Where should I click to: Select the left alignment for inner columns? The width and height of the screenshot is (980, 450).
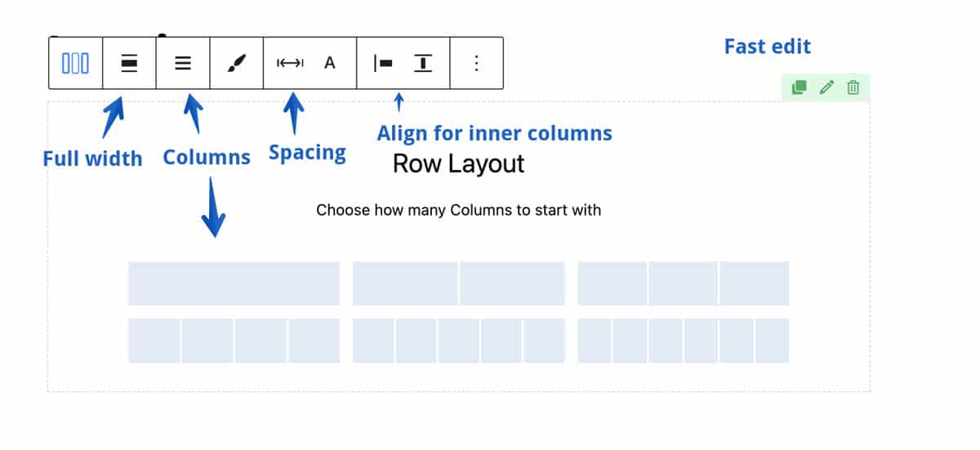coord(383,63)
